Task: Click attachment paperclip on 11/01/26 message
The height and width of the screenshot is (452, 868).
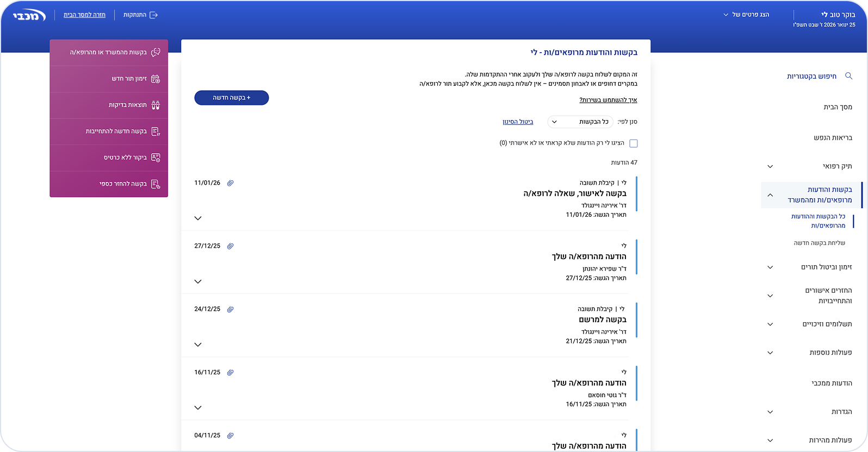Action: [230, 183]
